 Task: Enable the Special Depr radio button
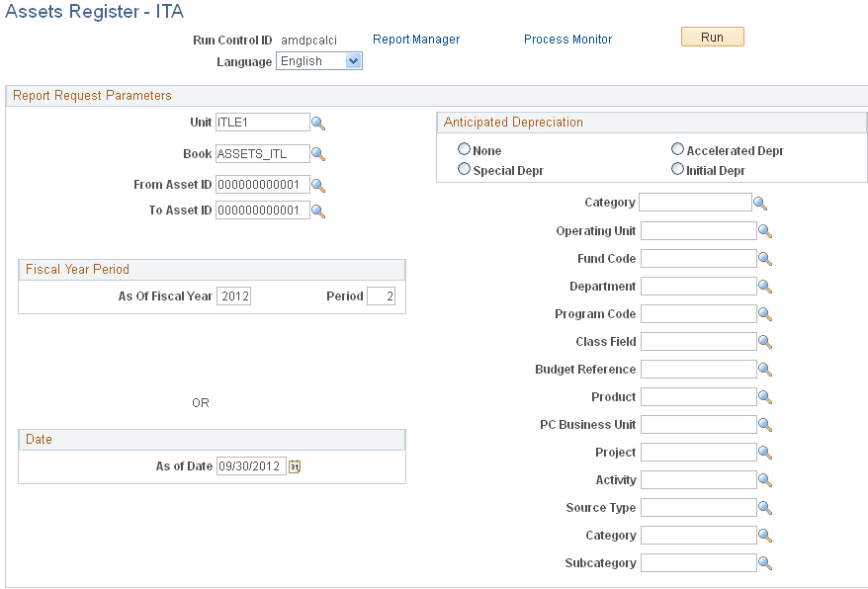(x=464, y=169)
